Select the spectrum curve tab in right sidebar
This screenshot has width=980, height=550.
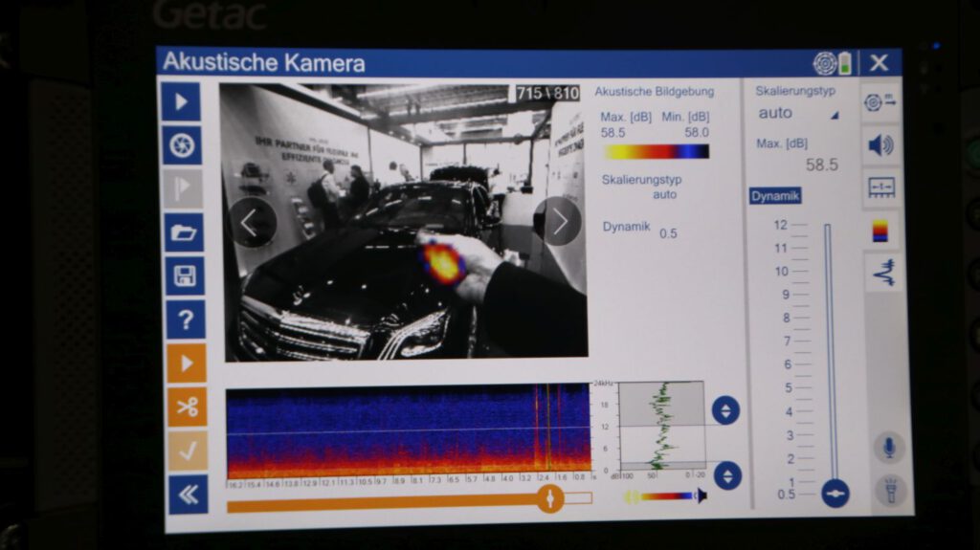click(882, 273)
